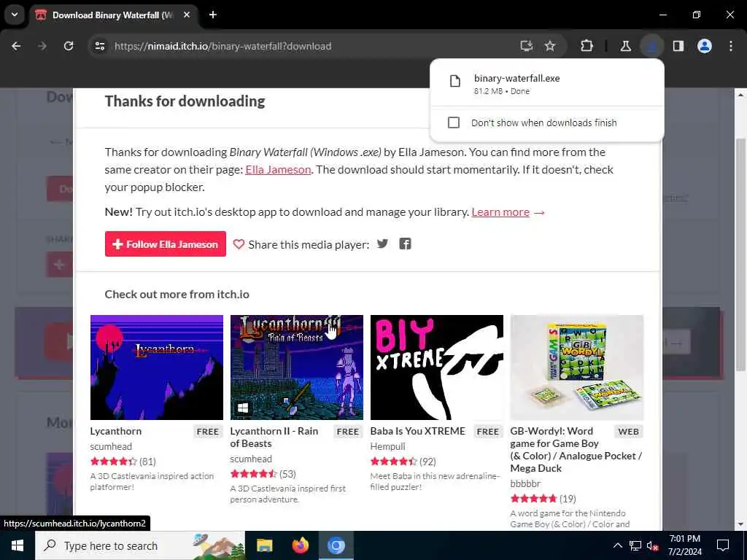Open Chrome Labs flask icon

click(625, 46)
